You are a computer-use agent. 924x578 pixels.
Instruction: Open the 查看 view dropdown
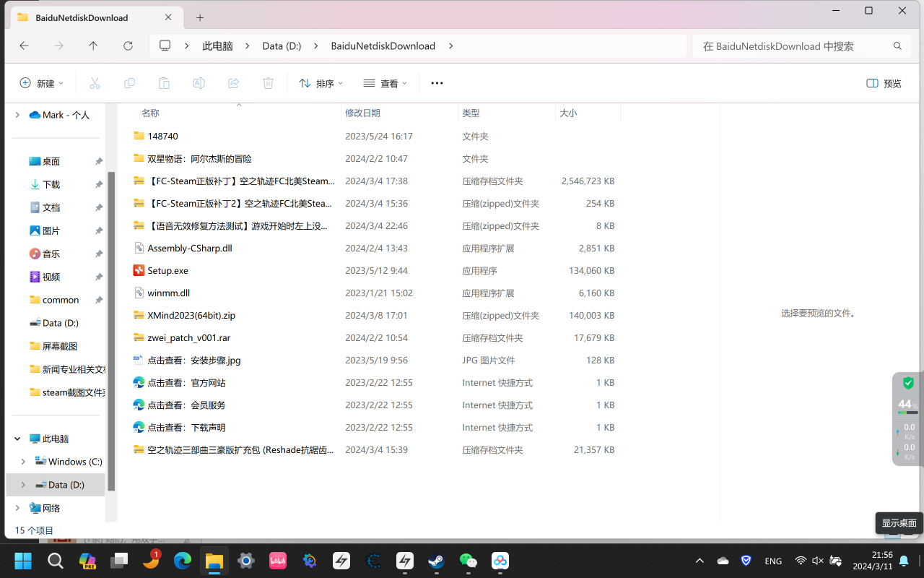click(385, 83)
